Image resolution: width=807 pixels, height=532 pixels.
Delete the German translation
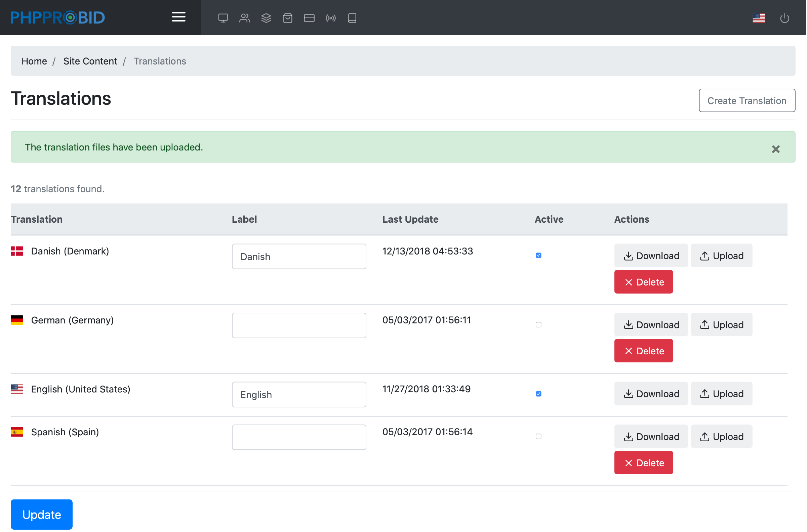point(643,351)
